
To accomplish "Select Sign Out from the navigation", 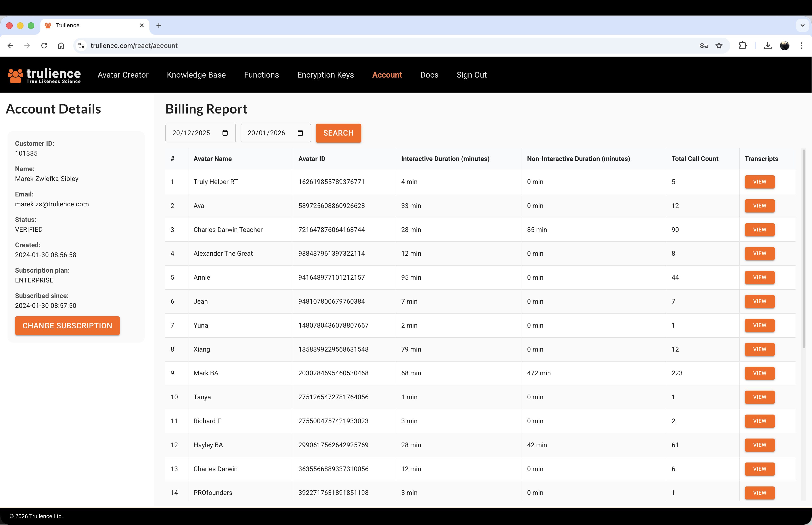I will (x=472, y=75).
